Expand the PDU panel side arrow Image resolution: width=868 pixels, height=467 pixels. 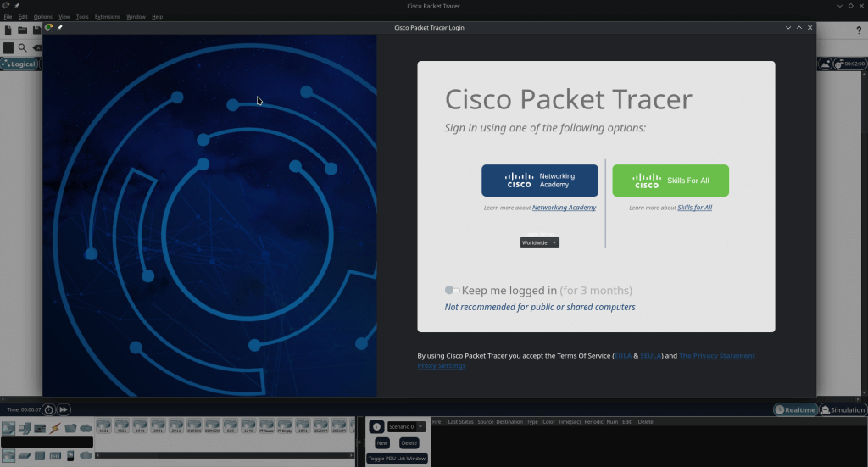(359, 442)
